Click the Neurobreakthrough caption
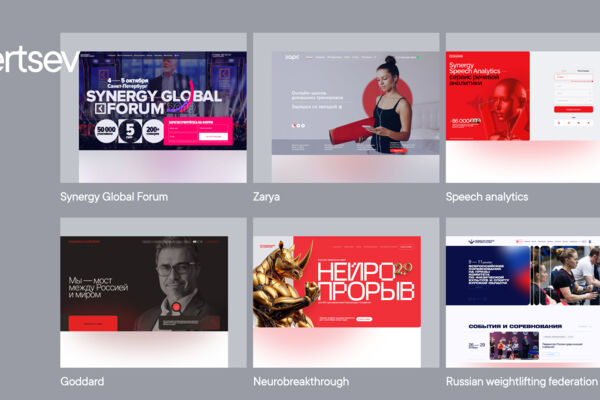 pos(301,382)
